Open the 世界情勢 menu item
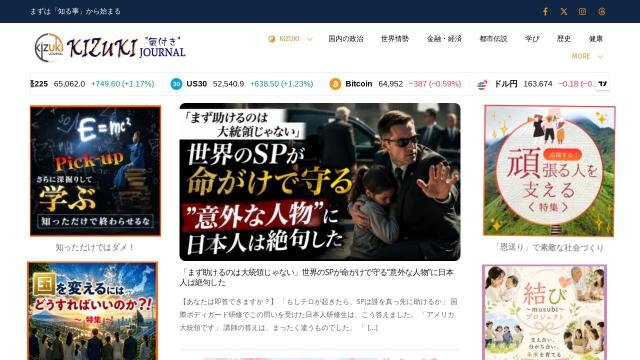The height and width of the screenshot is (360, 640). (x=395, y=39)
